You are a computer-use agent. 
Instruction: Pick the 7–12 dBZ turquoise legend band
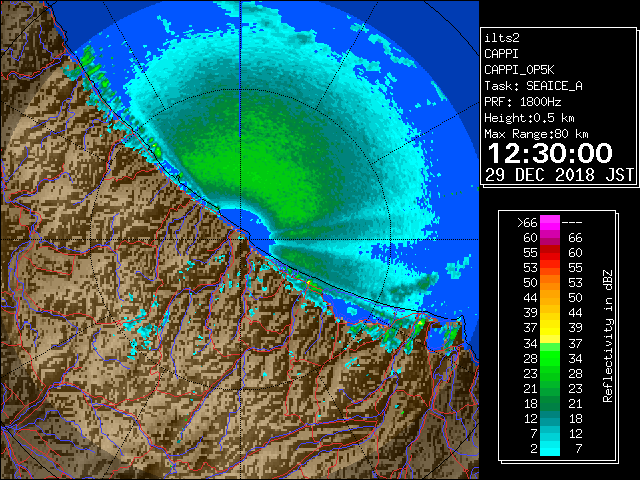tap(550, 433)
